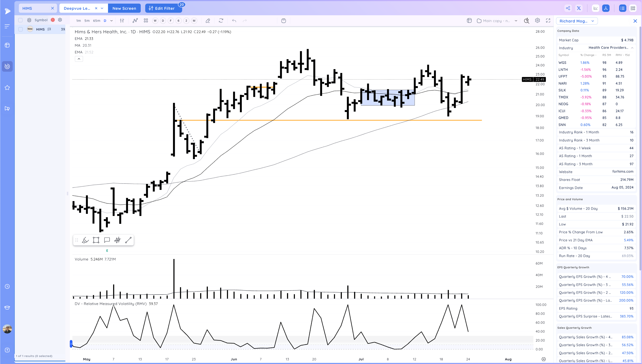The height and width of the screenshot is (364, 642).
Task: Select the rectangle drawing tool
Action: [x=96, y=240]
